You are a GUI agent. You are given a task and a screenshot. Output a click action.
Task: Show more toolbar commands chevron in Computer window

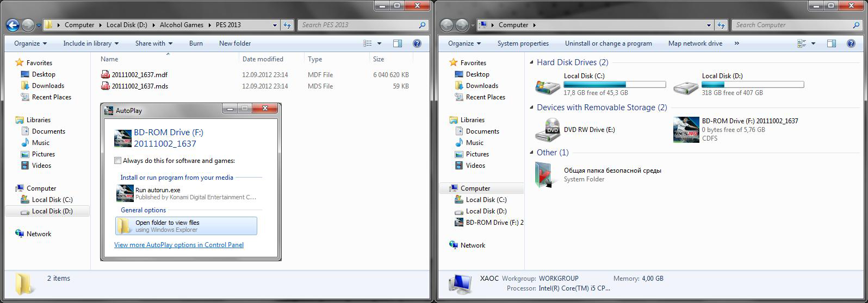(736, 43)
